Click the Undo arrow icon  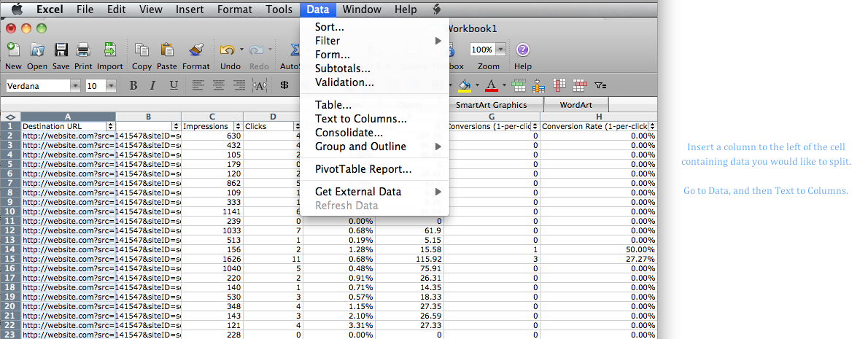(227, 50)
